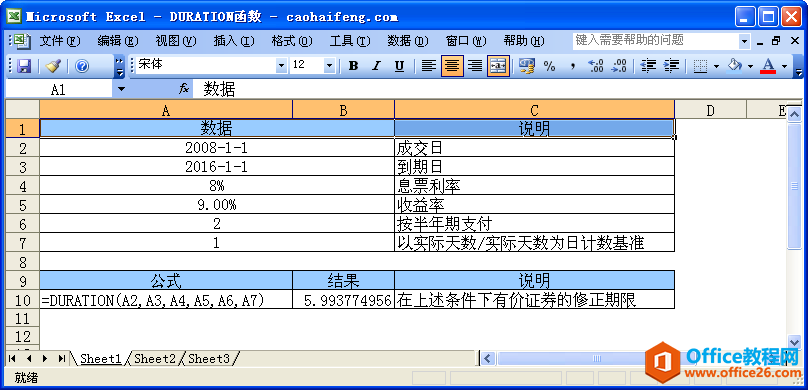
Task: Expand Formatting toolbar options at right end
Action: tap(798, 66)
